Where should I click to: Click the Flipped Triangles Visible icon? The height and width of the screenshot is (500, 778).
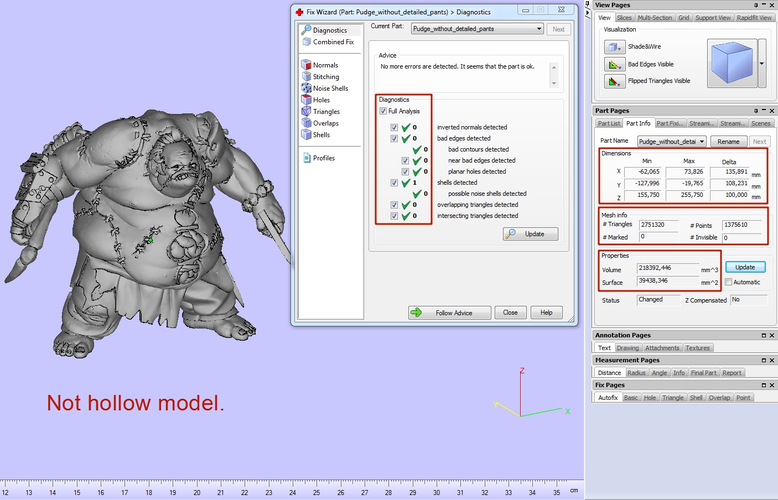pyautogui.click(x=614, y=81)
